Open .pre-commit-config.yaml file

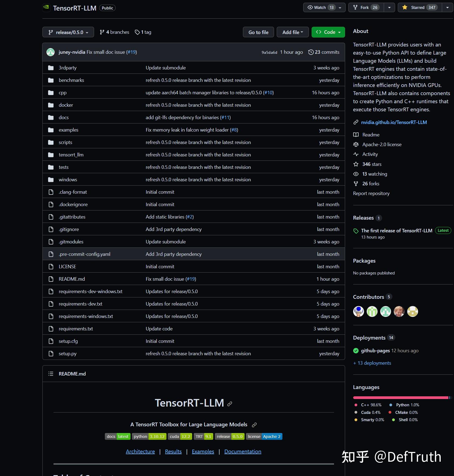point(84,254)
